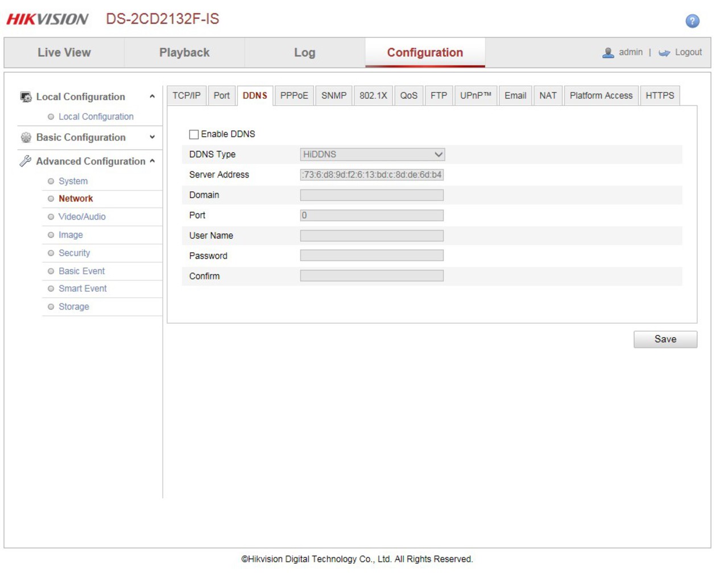Switch to the Platform Access tab

601,96
